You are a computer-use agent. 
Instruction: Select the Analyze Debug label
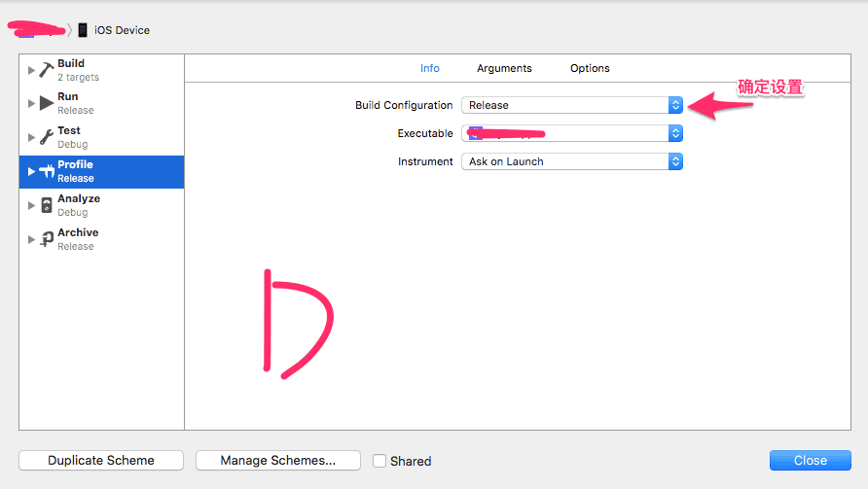79,205
